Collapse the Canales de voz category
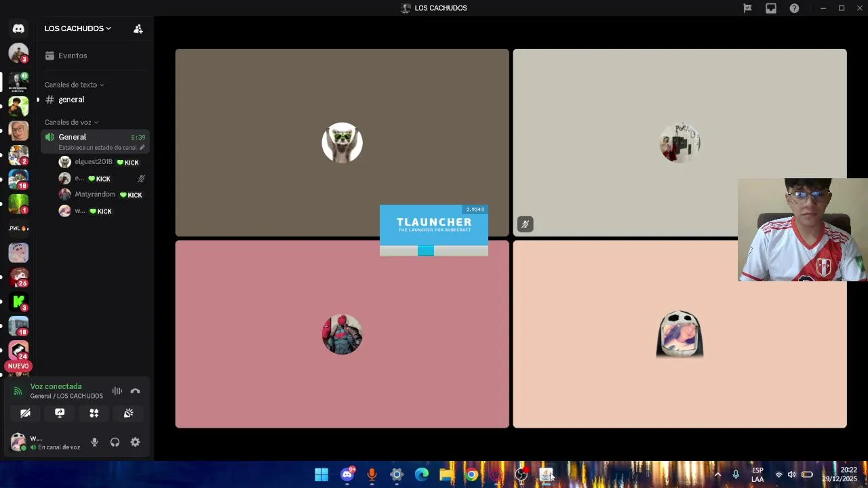 pos(71,122)
